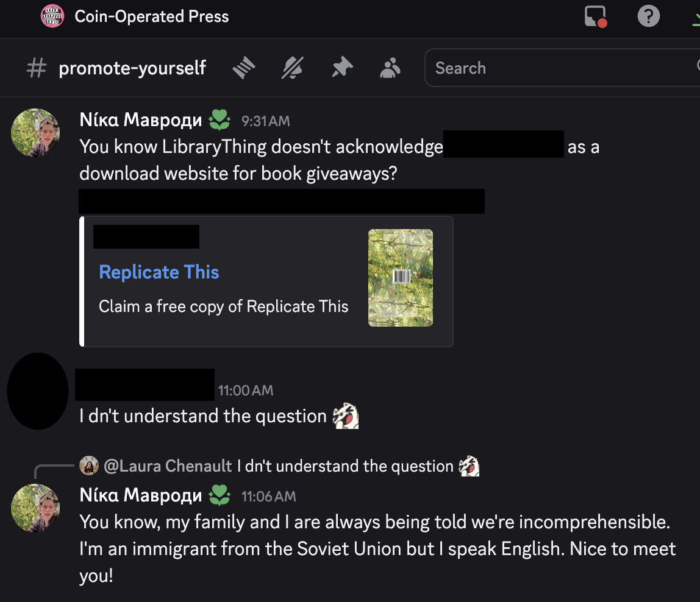The height and width of the screenshot is (602, 700).
Task: Open pinned messages pin icon
Action: point(342,68)
